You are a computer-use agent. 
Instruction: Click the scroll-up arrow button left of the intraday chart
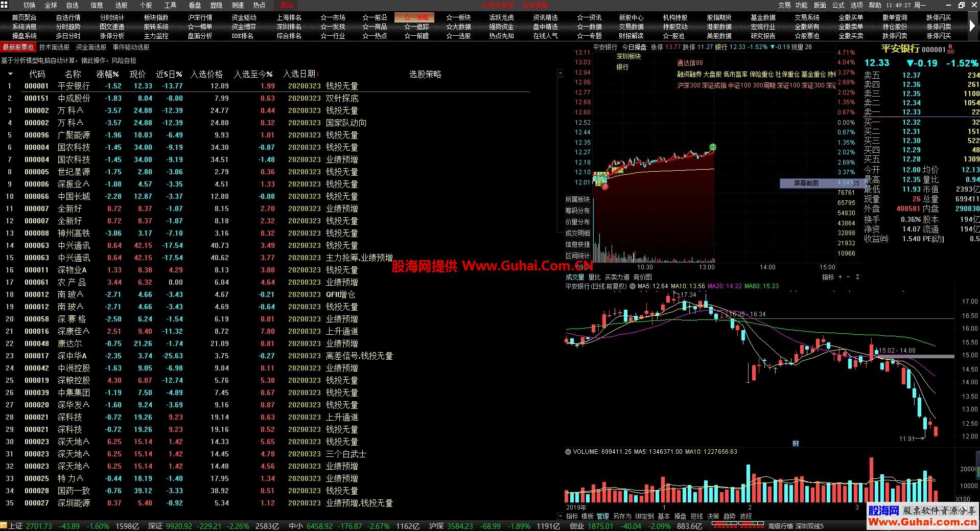(560, 74)
